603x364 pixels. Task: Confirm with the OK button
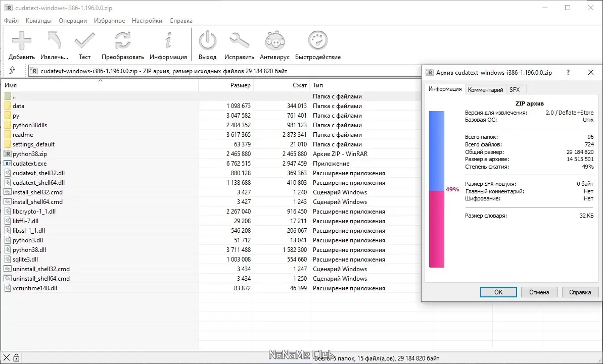[x=498, y=292]
